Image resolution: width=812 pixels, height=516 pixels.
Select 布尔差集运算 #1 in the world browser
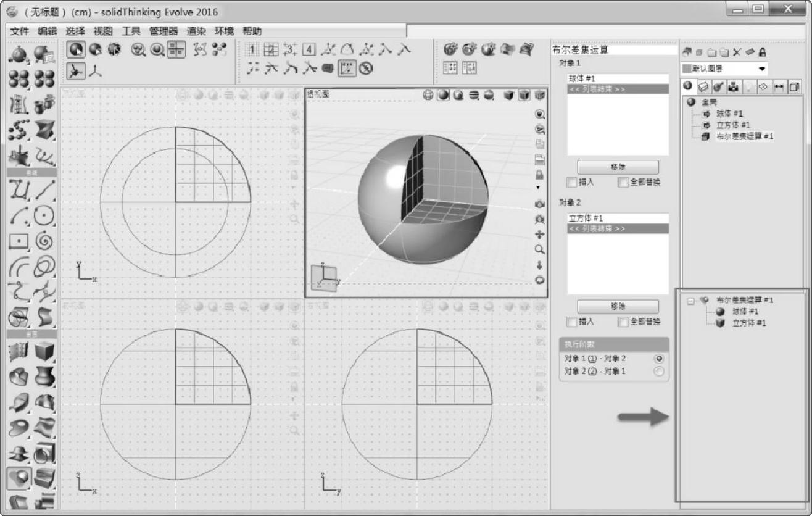(x=745, y=136)
